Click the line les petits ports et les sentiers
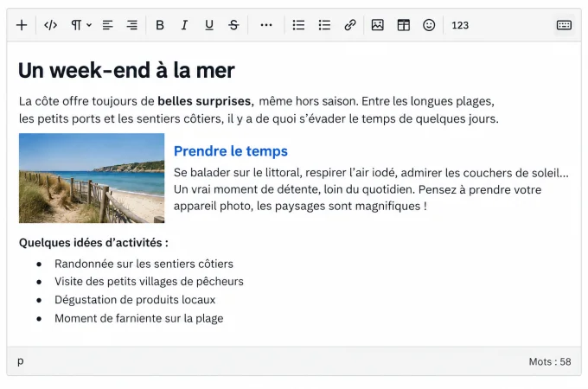This screenshot has width=588, height=389. (x=259, y=118)
